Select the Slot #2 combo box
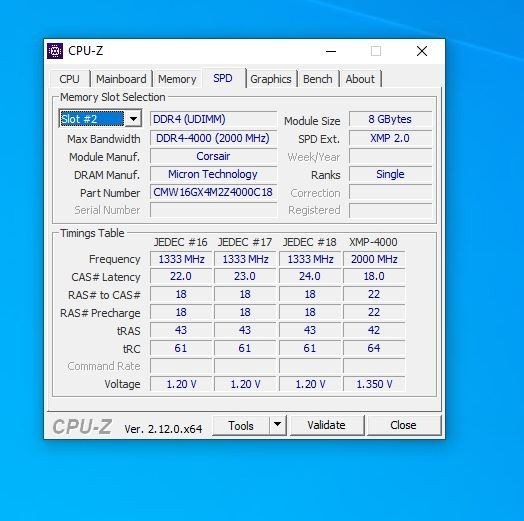The height and width of the screenshot is (521, 524). (x=100, y=119)
